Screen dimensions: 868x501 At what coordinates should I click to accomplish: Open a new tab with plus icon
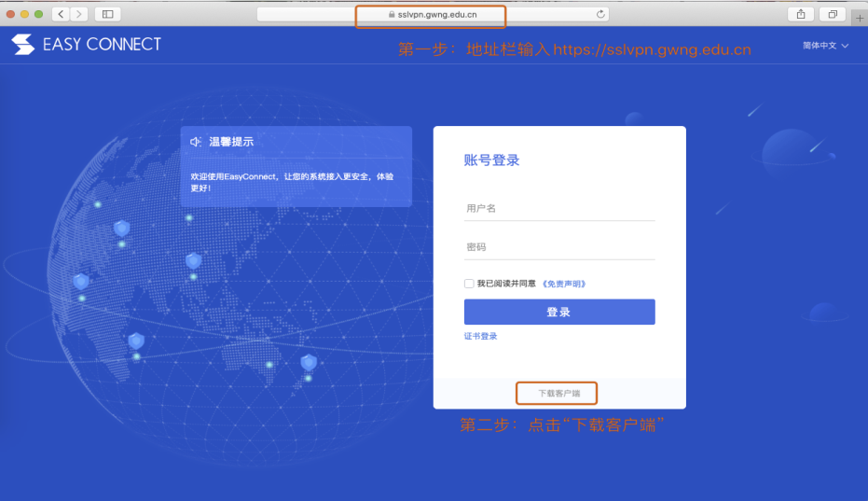860,17
